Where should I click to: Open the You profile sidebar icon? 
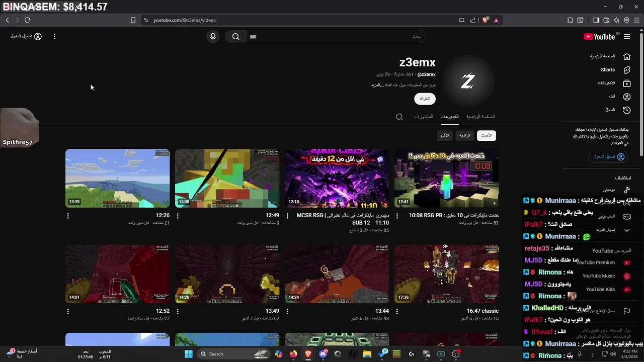click(627, 97)
